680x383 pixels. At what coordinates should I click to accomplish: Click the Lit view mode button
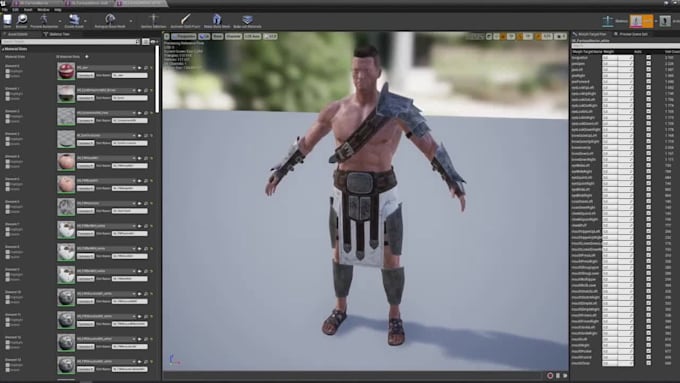click(x=204, y=36)
